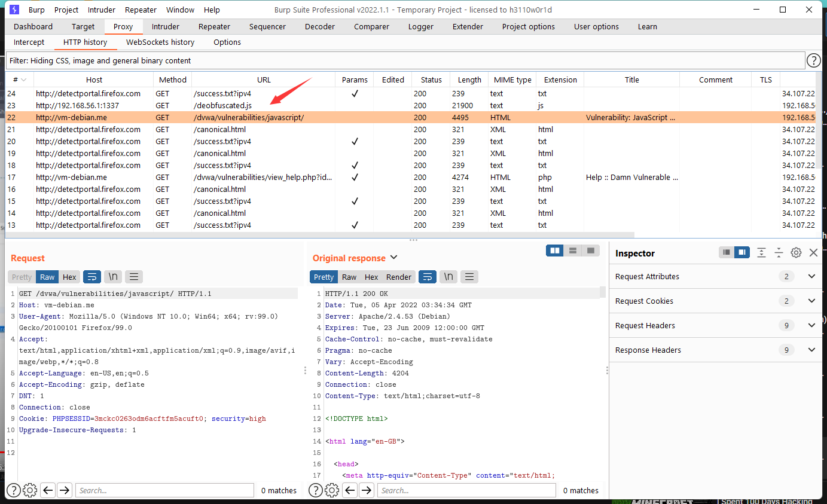Close the Inspector panel with X

[813, 253]
